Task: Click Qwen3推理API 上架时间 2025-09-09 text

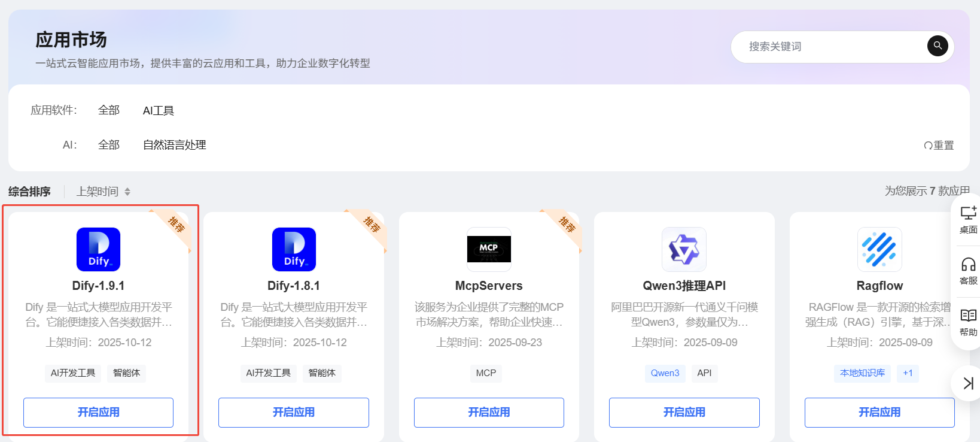Action: (x=684, y=343)
